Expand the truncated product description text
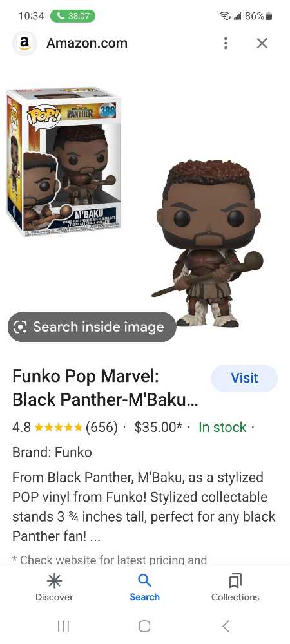Image resolution: width=290 pixels, height=644 pixels. [x=144, y=507]
